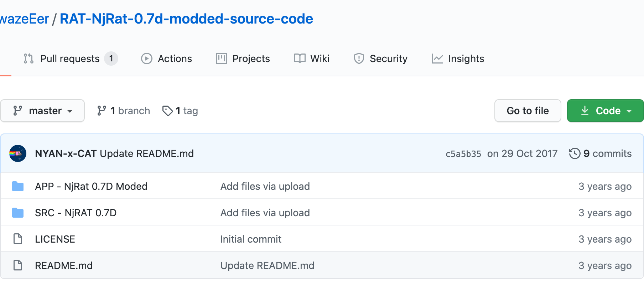Open the RAT-NjRat-0.7d-modded-source-code repository link
The width and height of the screenshot is (644, 284).
coord(186,19)
